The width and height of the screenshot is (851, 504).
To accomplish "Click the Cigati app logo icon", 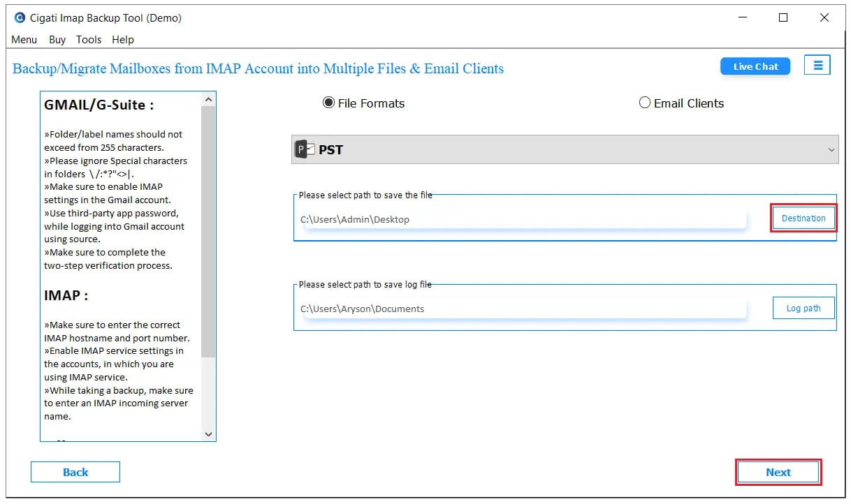I will (x=20, y=18).
